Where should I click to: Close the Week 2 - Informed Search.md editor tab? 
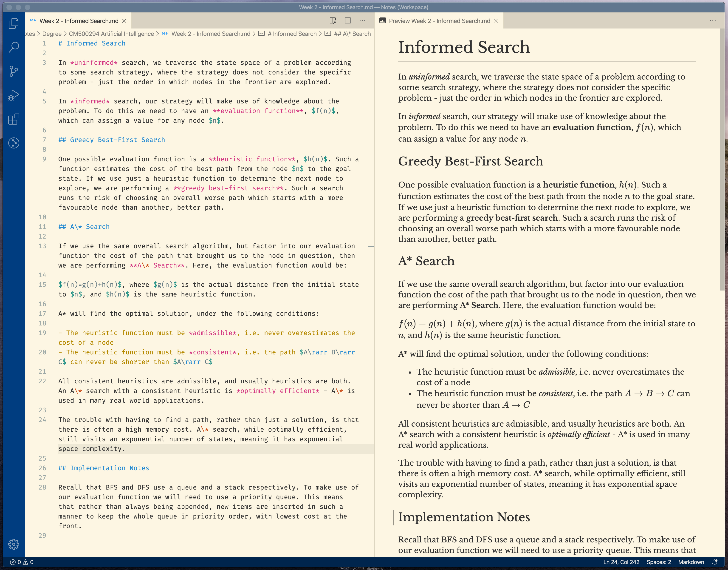tap(124, 21)
